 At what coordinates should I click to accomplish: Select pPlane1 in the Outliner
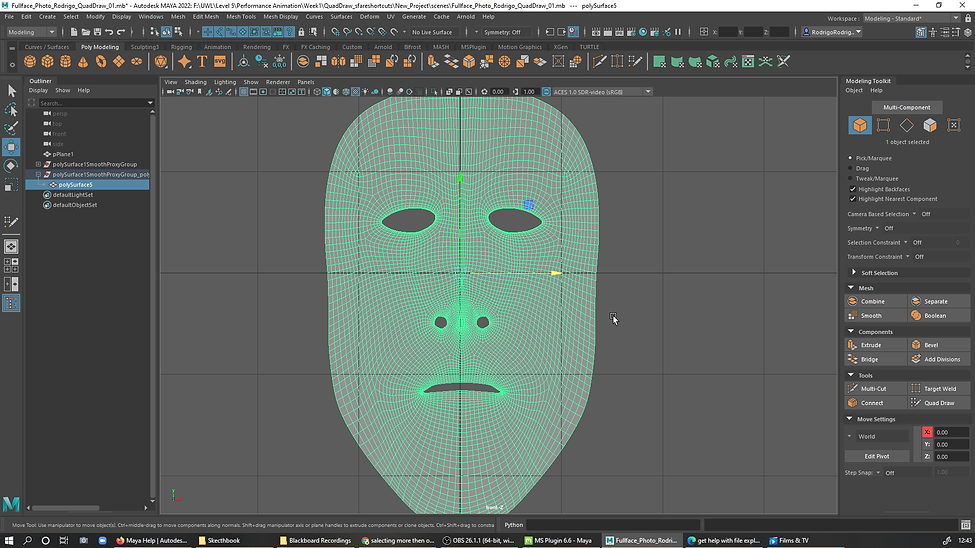[x=62, y=154]
